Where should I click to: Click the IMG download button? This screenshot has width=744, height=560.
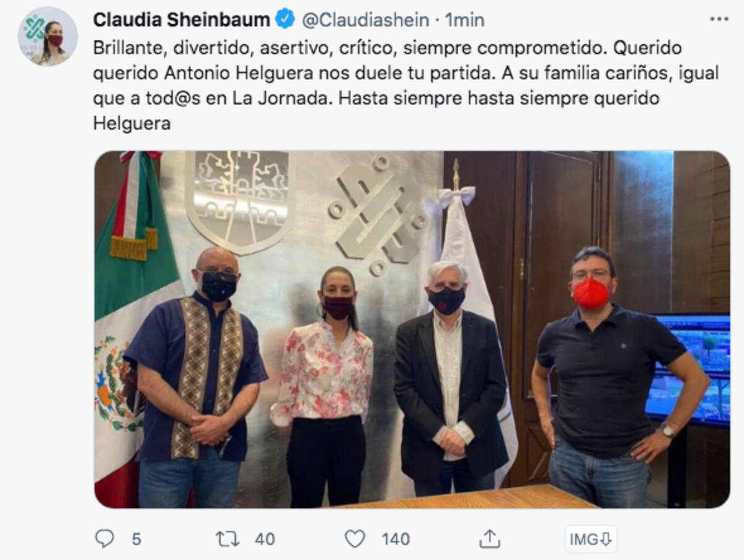tap(590, 540)
